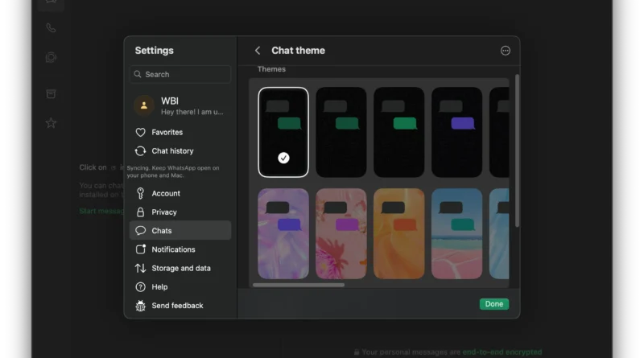Select the purple holographic wallpaper theme
Viewport: 644px width, 358px height.
click(x=283, y=233)
